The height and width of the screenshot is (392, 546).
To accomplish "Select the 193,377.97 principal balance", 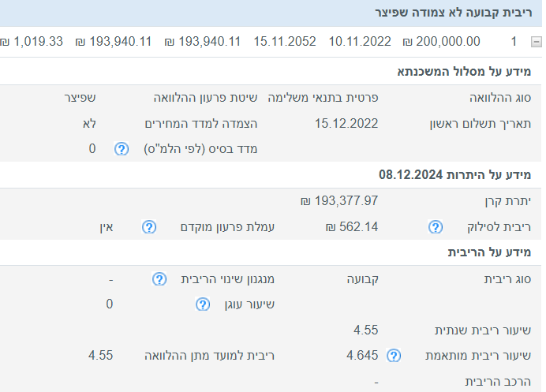I will click(x=340, y=201).
